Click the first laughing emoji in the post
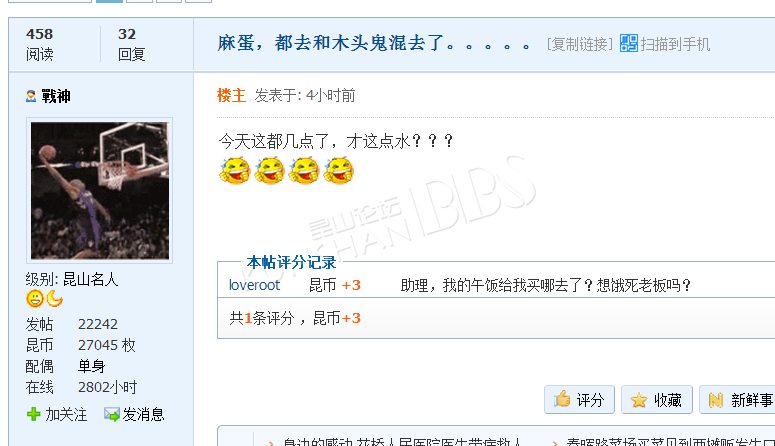The image size is (775, 446). tap(235, 171)
